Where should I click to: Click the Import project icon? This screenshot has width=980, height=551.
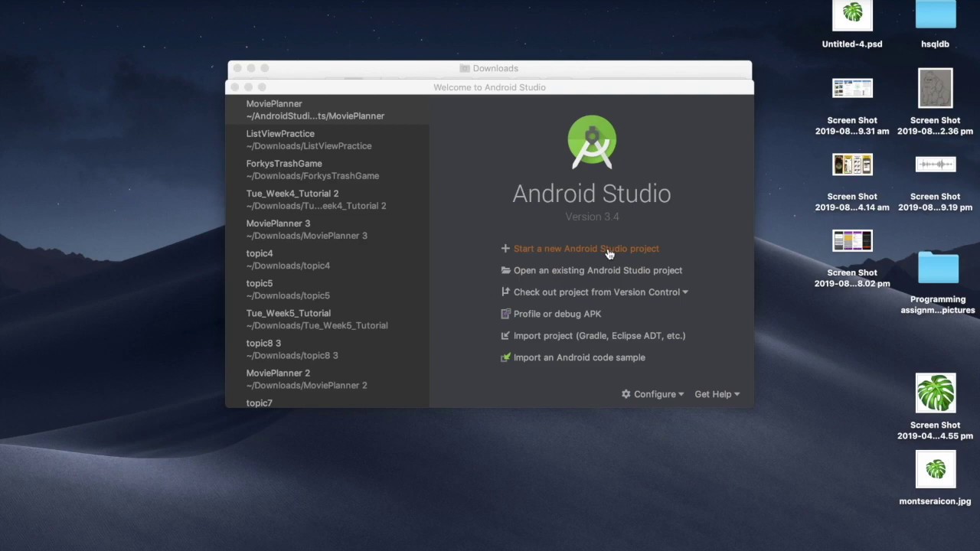[x=505, y=335]
